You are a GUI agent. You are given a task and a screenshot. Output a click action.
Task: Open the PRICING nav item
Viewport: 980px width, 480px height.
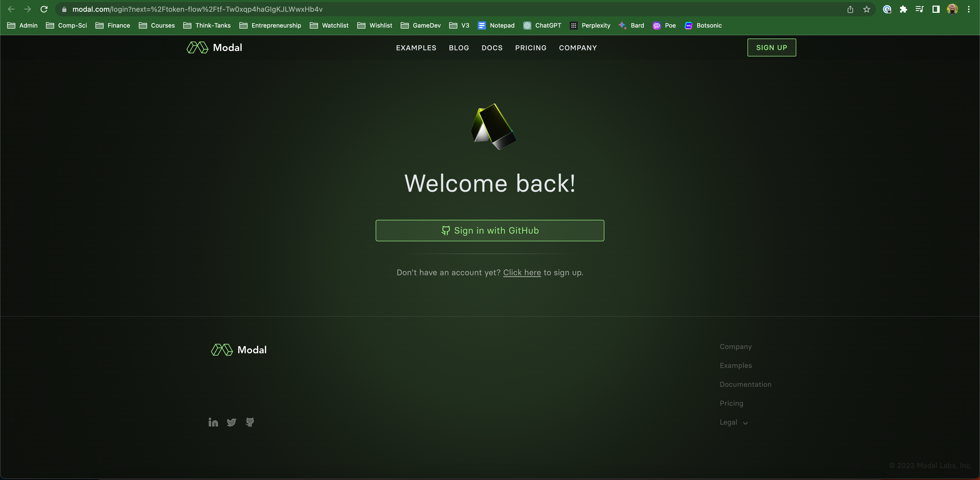(531, 48)
